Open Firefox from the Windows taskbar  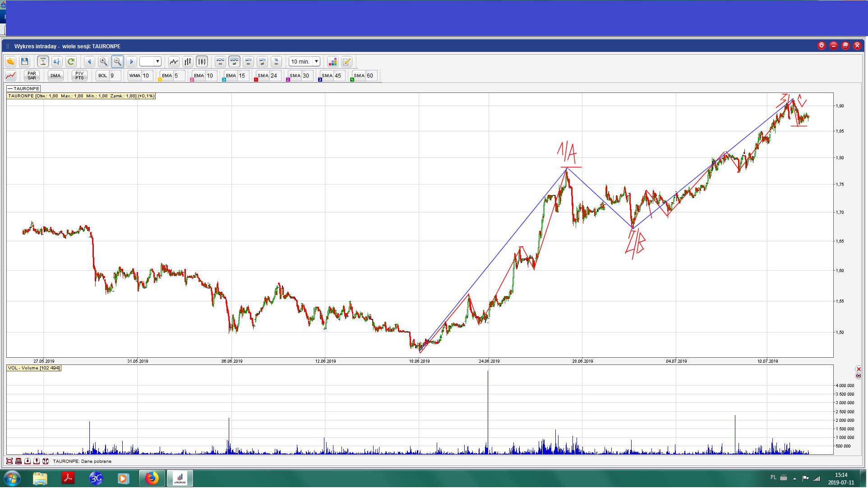[x=152, y=478]
